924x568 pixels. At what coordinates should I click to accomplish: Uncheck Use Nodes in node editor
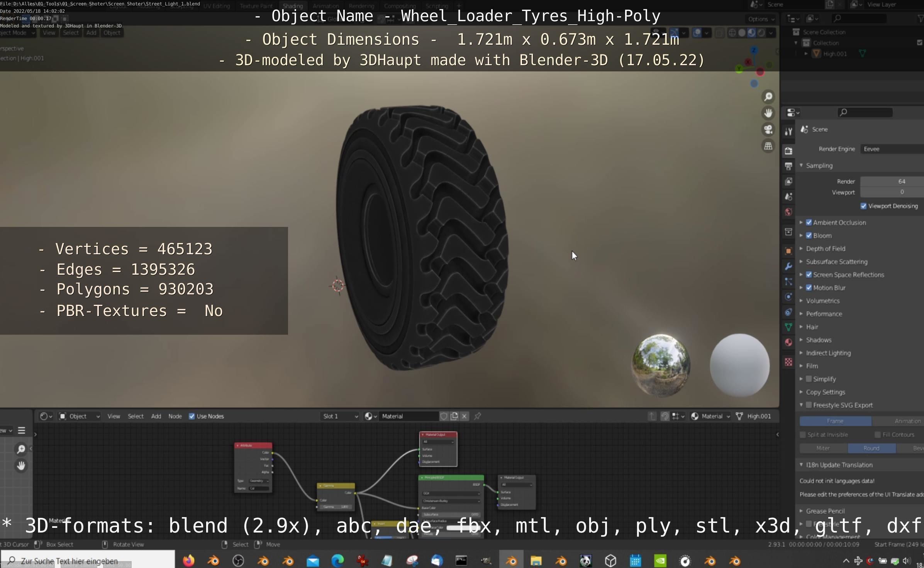pyautogui.click(x=192, y=416)
